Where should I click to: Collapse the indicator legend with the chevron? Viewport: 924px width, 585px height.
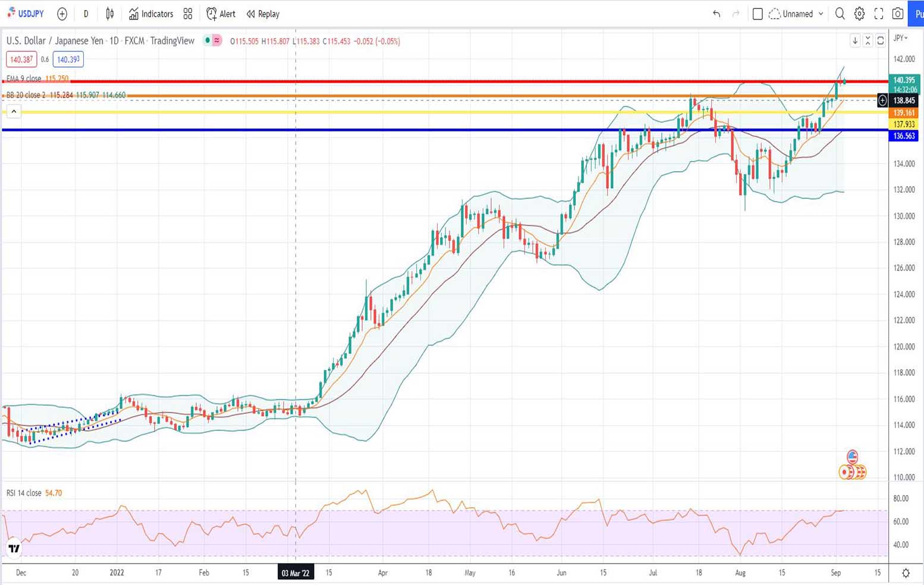14,111
